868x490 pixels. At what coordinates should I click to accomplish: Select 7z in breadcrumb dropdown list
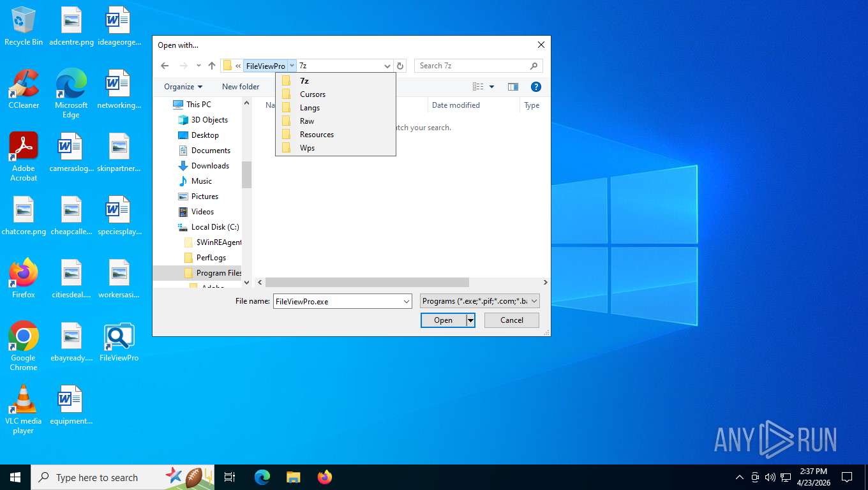335,81
